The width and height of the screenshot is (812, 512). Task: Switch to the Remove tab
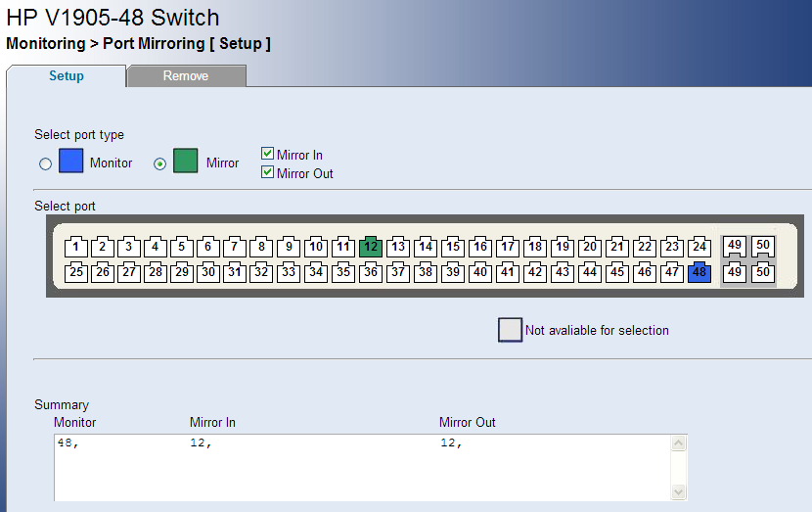tap(186, 76)
